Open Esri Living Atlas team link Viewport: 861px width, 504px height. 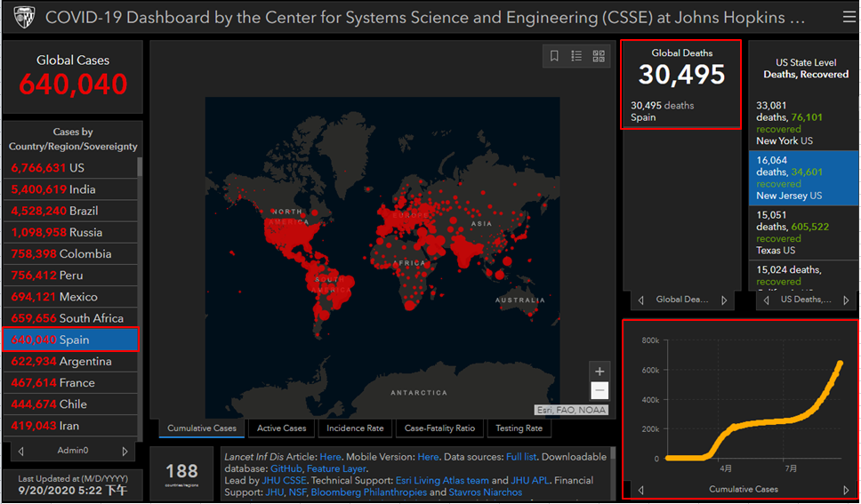coord(442,480)
